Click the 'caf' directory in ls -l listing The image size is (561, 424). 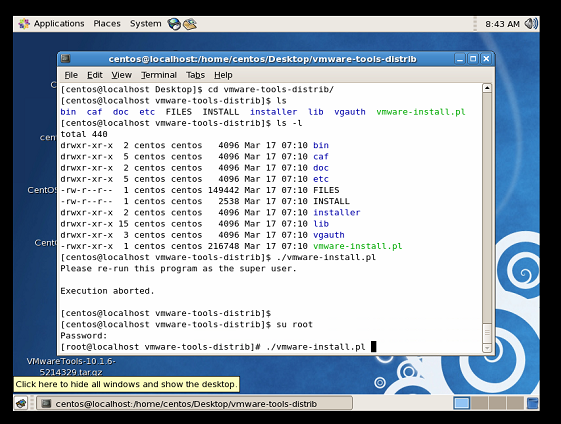click(321, 157)
